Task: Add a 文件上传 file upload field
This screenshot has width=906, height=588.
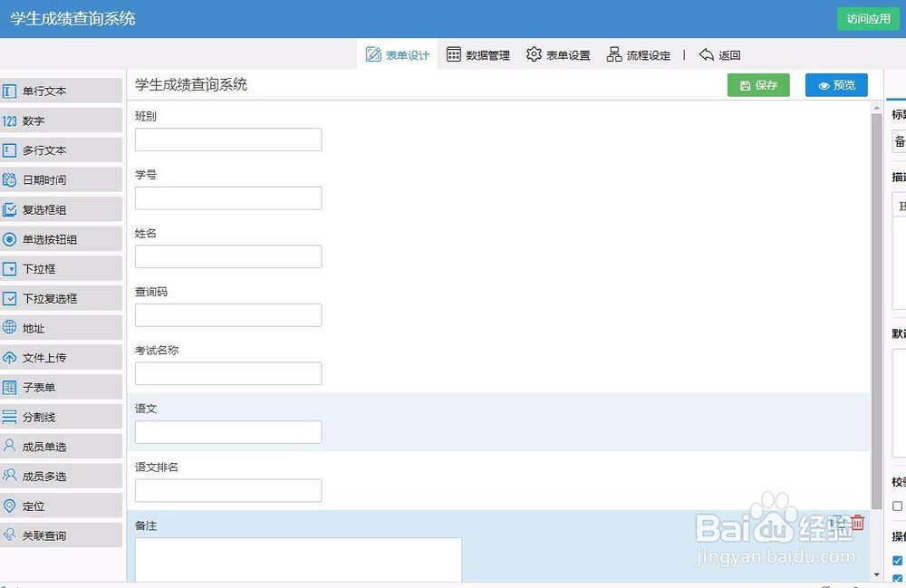Action: [x=61, y=358]
